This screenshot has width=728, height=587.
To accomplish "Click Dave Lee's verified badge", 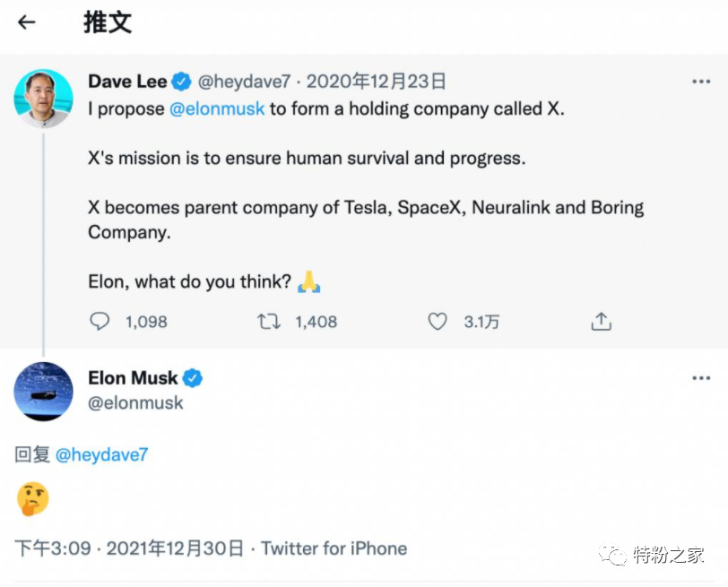I will click(182, 82).
